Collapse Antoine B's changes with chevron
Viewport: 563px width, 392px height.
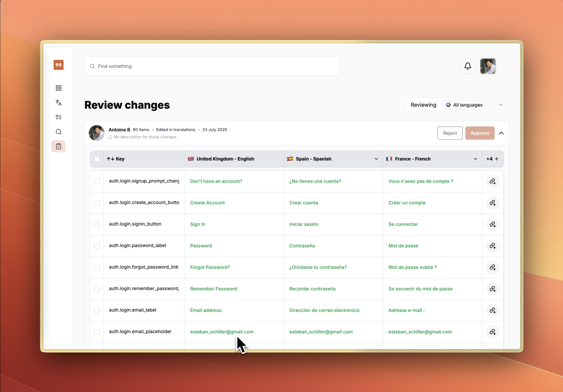click(x=501, y=133)
